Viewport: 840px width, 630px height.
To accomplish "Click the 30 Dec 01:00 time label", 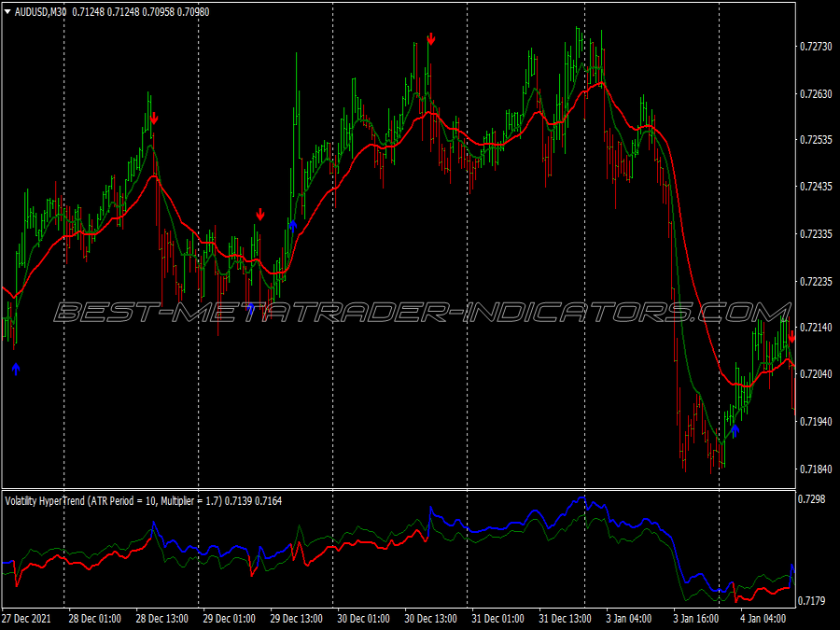I will [x=363, y=619].
